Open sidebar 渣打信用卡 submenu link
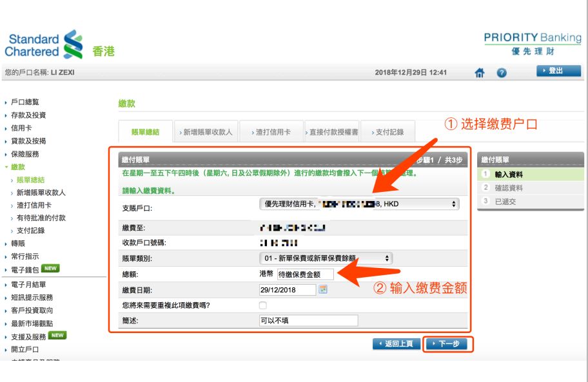The image size is (588, 382). [x=34, y=205]
